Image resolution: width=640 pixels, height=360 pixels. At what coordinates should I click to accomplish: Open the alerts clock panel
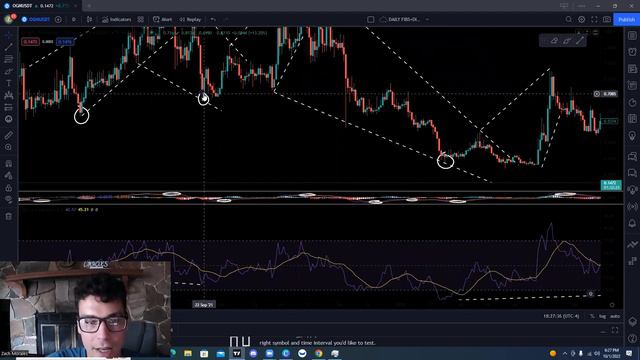point(632,52)
